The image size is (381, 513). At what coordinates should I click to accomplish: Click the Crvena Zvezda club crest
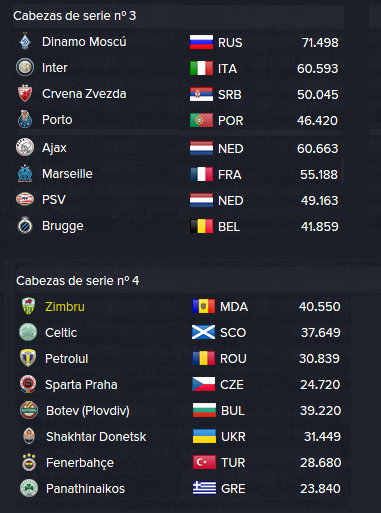point(25,93)
